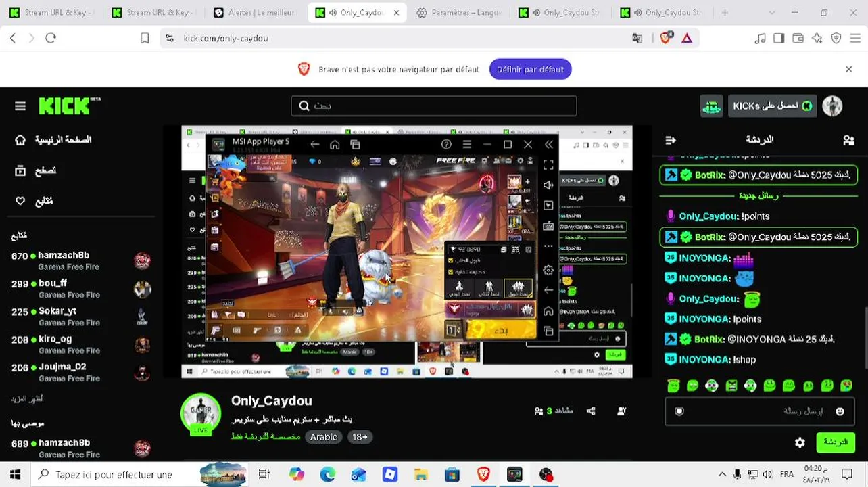
Task: Open the Home page in the sidebar
Action: click(53, 140)
